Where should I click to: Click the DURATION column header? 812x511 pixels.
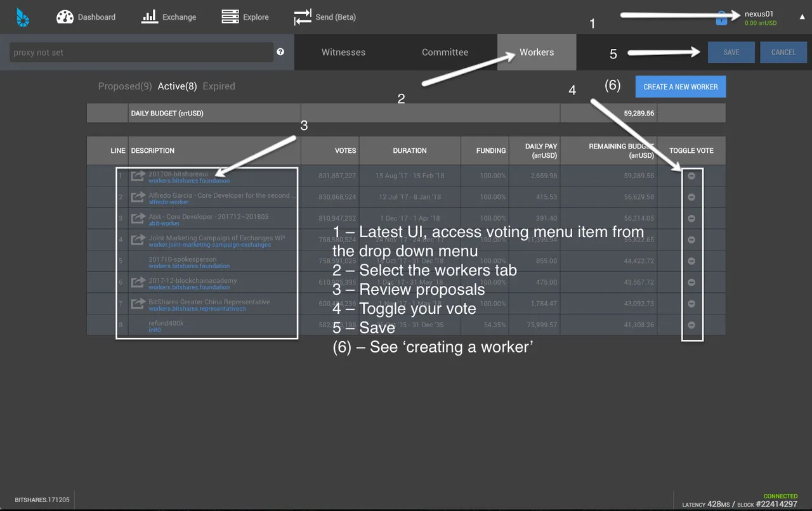410,150
